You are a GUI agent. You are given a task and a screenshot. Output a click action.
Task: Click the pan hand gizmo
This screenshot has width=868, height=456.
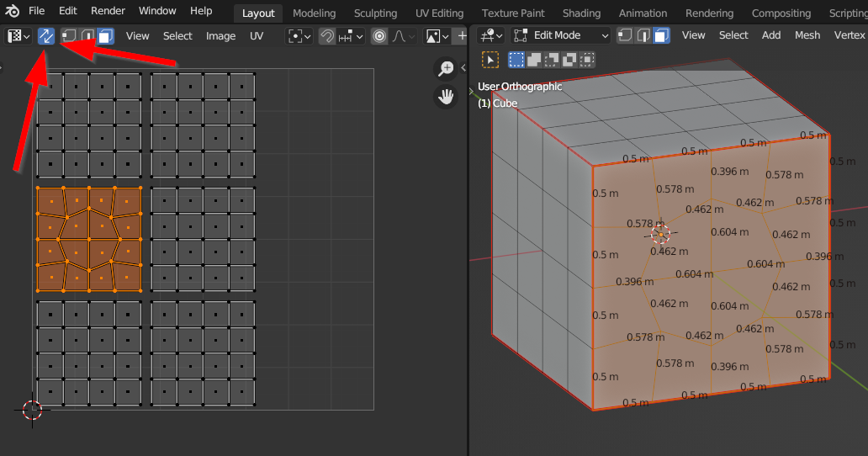(x=445, y=96)
